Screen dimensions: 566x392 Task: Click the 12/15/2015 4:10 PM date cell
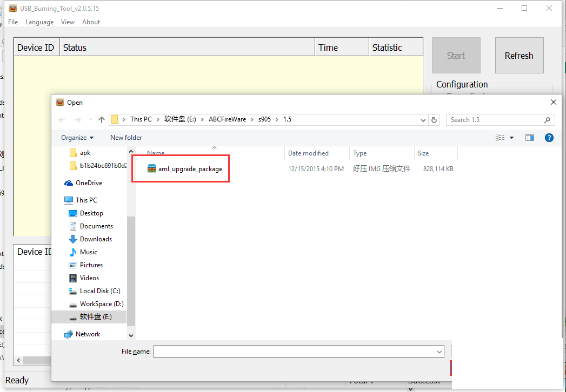tap(316, 169)
